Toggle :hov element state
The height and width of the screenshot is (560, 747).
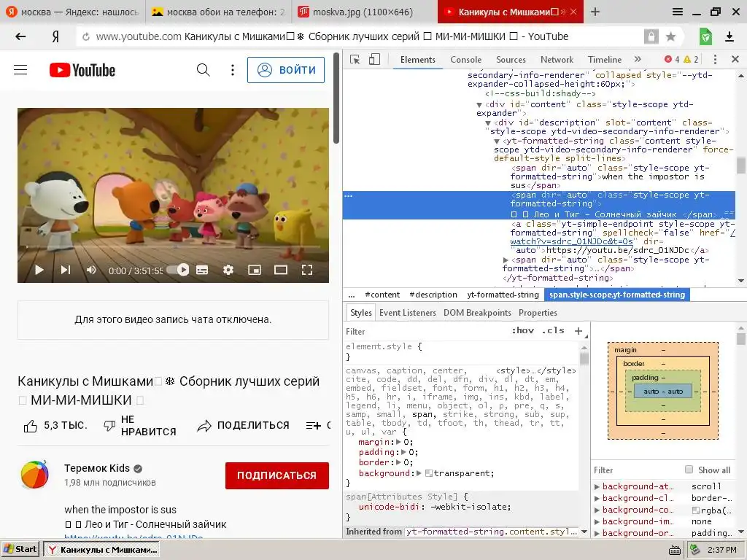coord(522,330)
